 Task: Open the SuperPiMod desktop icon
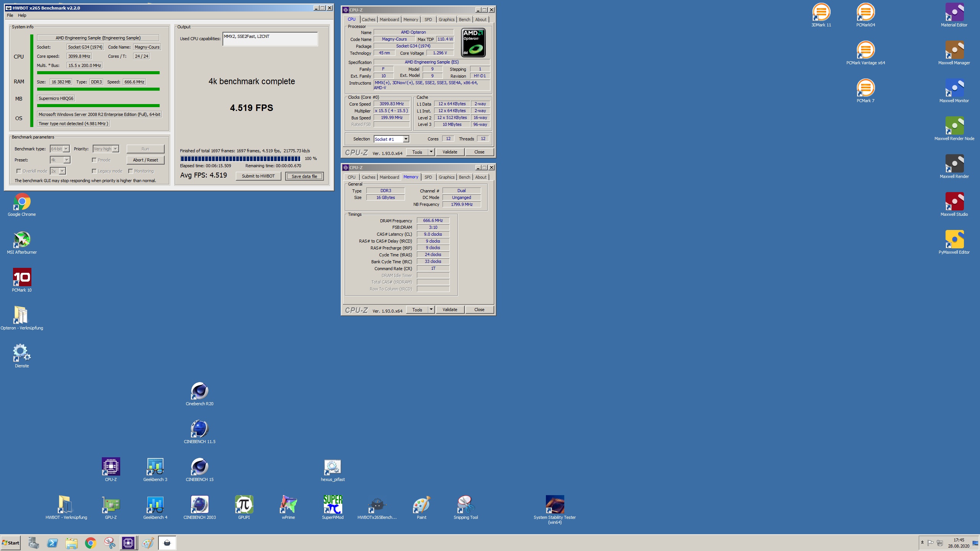(333, 508)
